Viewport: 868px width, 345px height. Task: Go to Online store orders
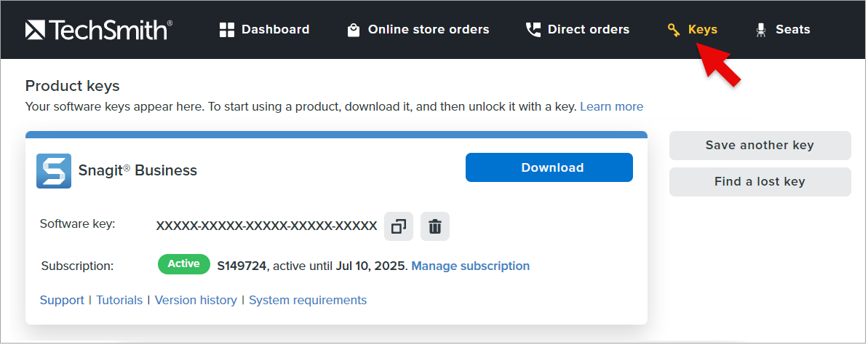pyautogui.click(x=428, y=30)
